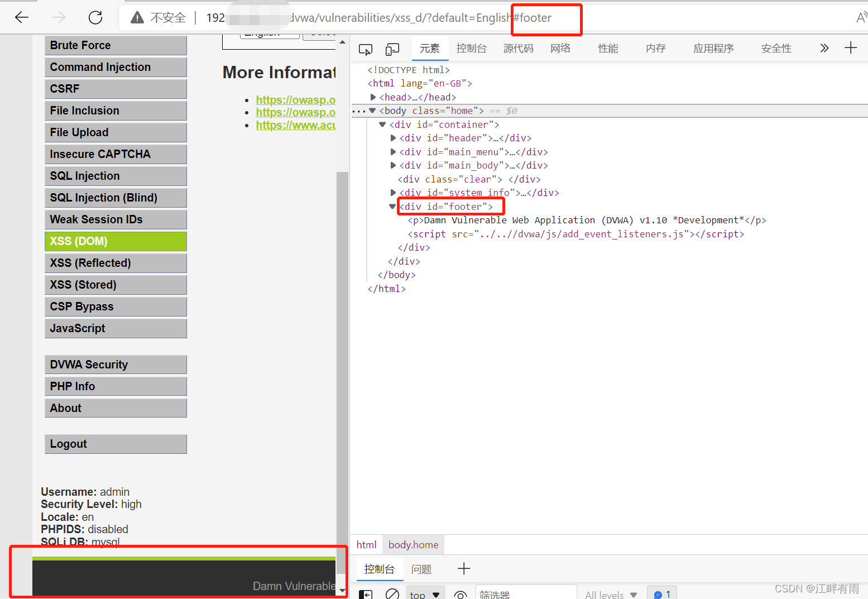Open SQL Injection menu item
This screenshot has width=868, height=599.
pyautogui.click(x=116, y=176)
